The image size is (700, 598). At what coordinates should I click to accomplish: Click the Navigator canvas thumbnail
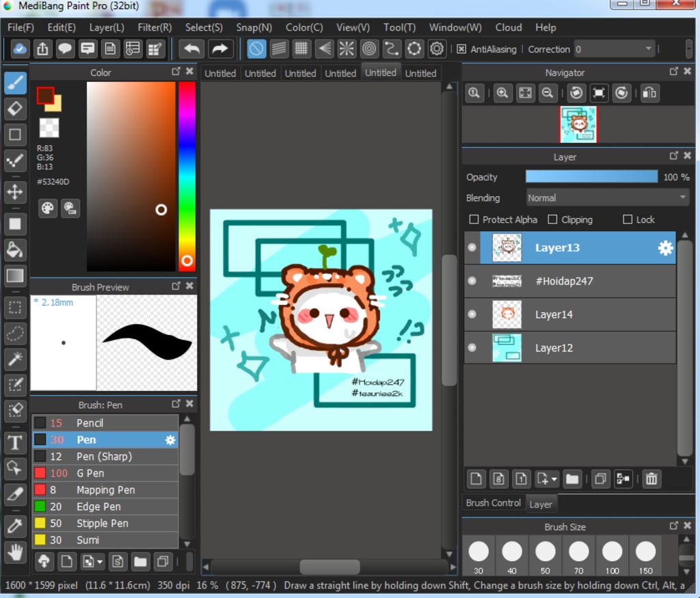tap(578, 124)
